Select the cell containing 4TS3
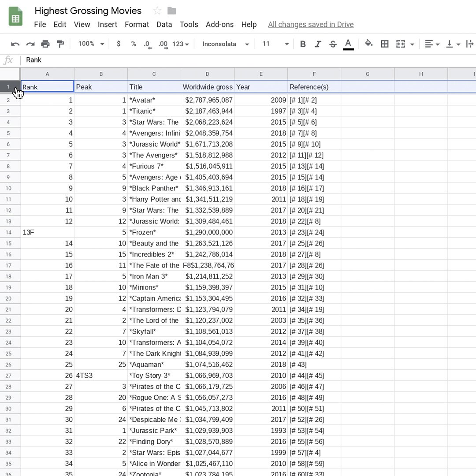This screenshot has width=476, height=476. [101, 376]
